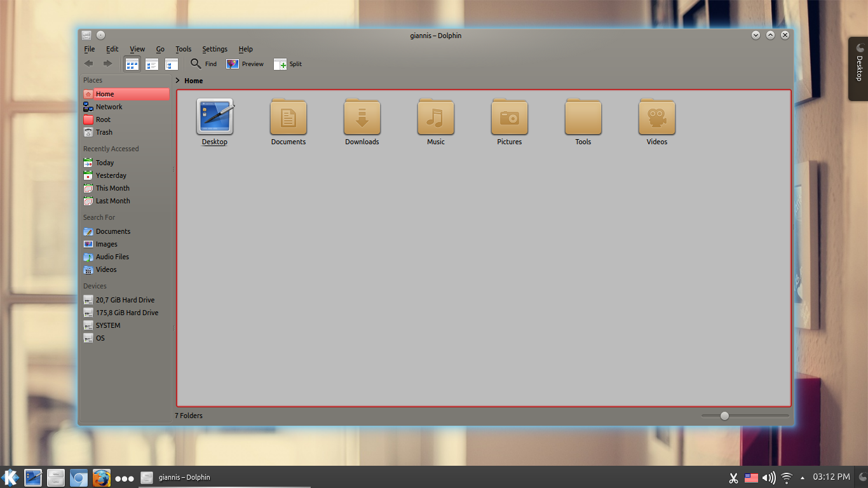The height and width of the screenshot is (488, 868).
Task: Click round button beside window menu
Action: click(100, 36)
